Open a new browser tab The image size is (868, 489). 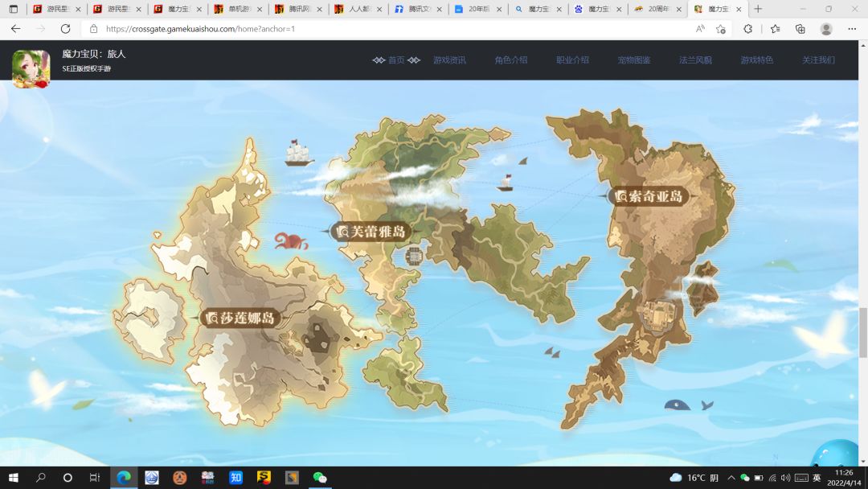(758, 9)
